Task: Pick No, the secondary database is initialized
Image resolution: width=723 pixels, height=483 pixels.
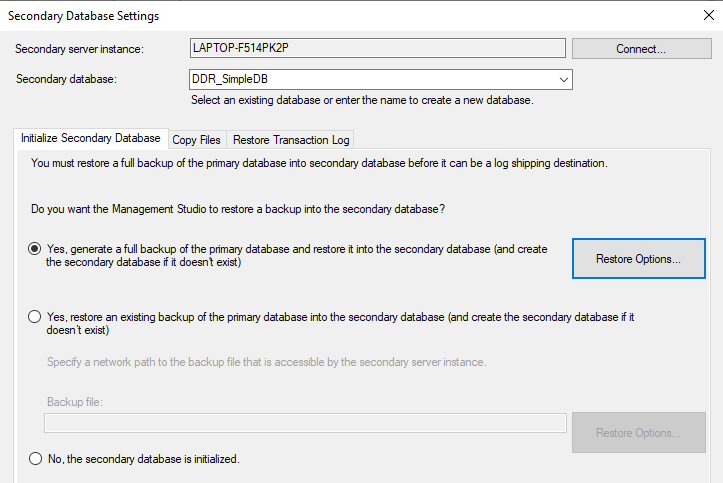Action: tap(35, 459)
